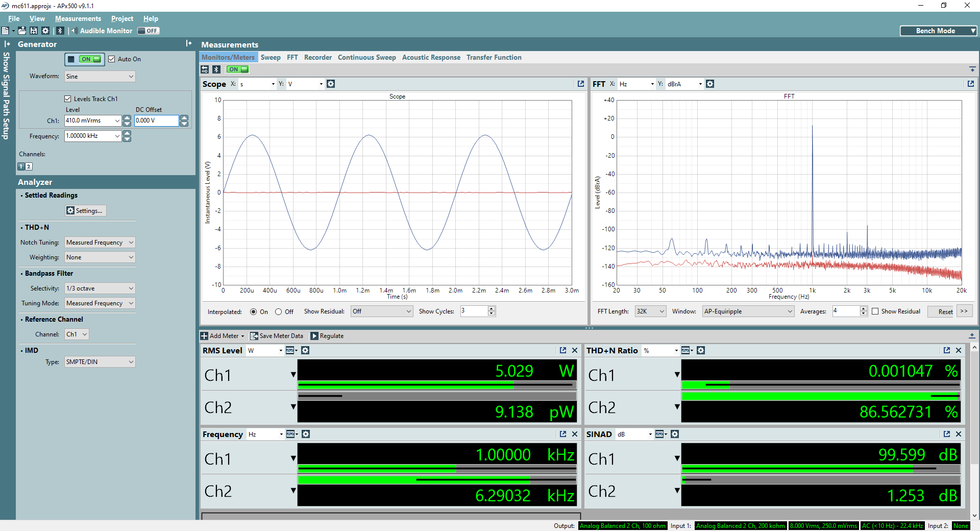Viewport: 980px width, 531px height.
Task: Pop out the Frequency meter
Action: tap(563, 434)
